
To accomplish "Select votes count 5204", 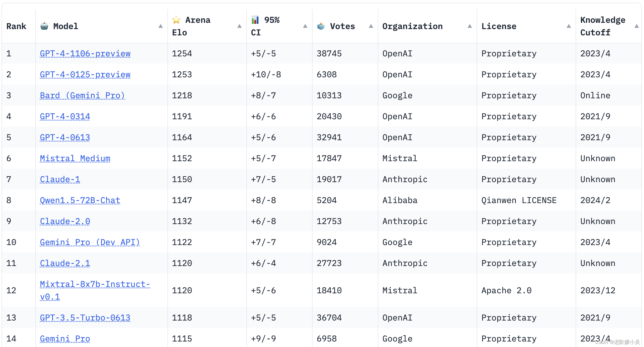I will click(327, 200).
